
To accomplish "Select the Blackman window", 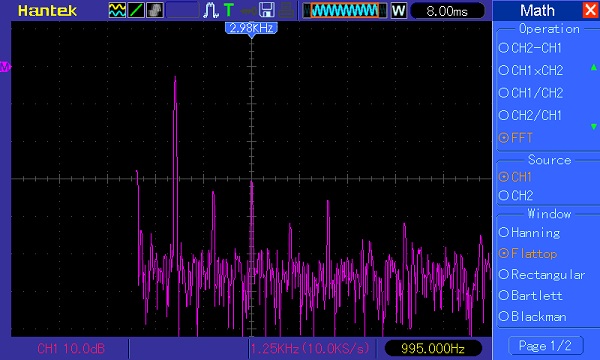I will (x=533, y=316).
